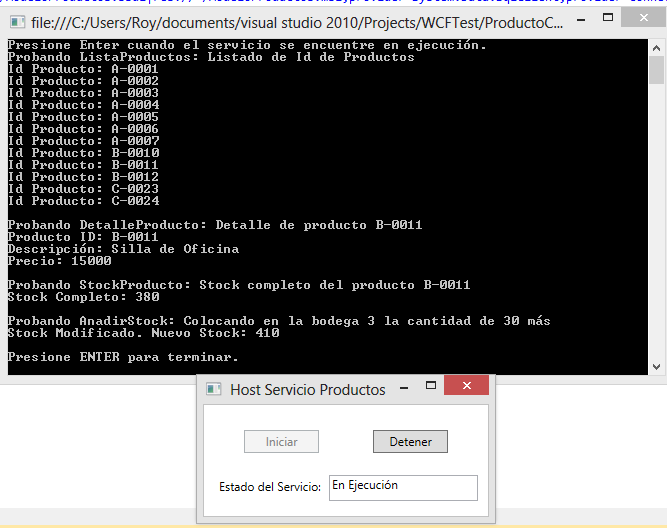Screen dimensions: 667x528
Task: Click the line 'Id Producto: A-0006'
Action: click(83, 128)
